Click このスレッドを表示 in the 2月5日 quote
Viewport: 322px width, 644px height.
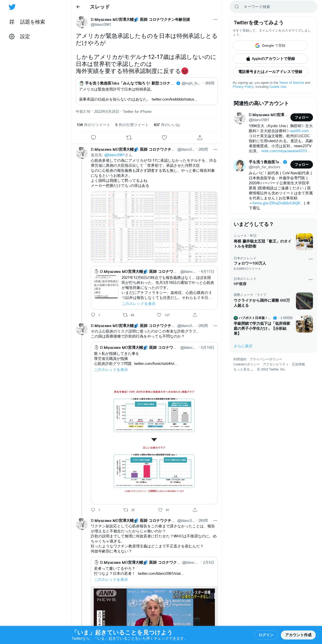click(x=111, y=580)
